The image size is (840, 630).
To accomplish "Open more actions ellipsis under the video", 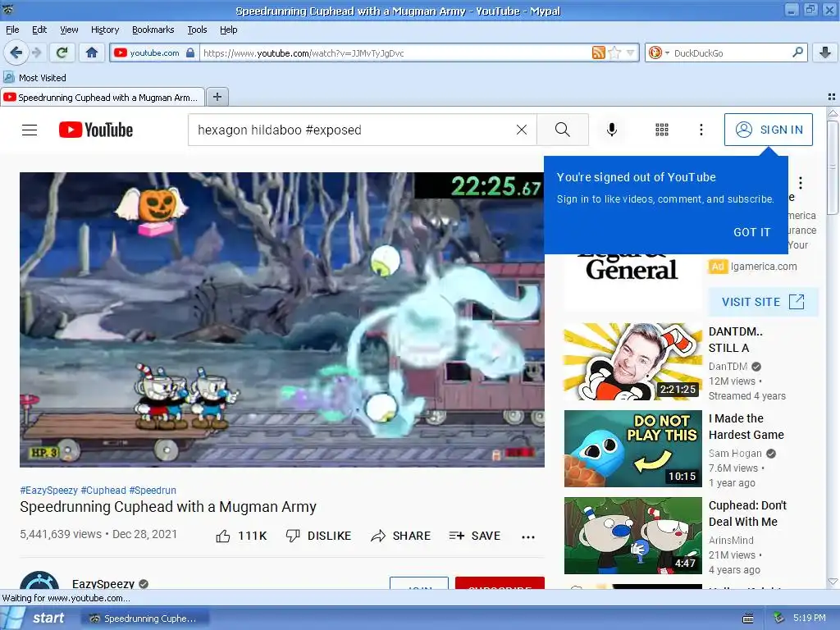I will coord(528,536).
